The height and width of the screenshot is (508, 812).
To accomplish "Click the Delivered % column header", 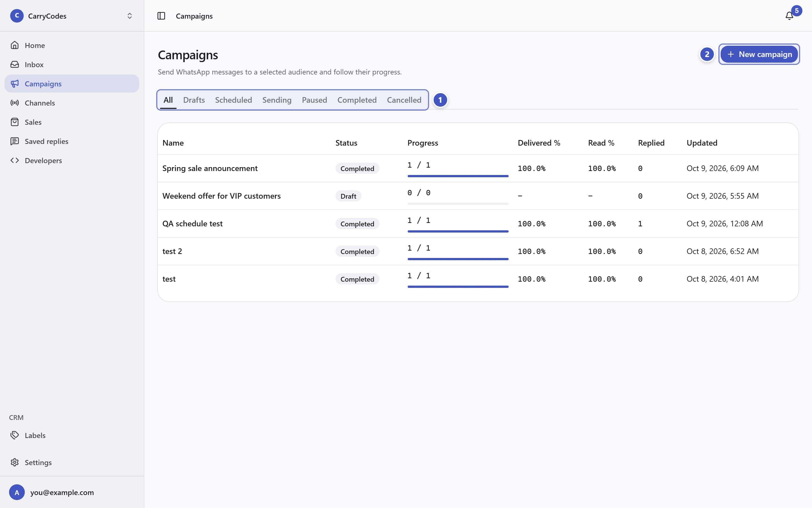I will coord(539,143).
